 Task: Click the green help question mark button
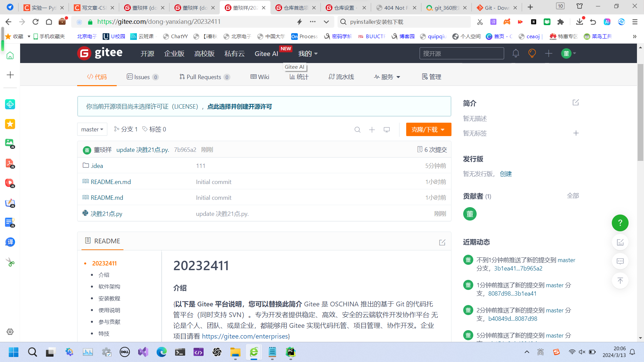620,223
